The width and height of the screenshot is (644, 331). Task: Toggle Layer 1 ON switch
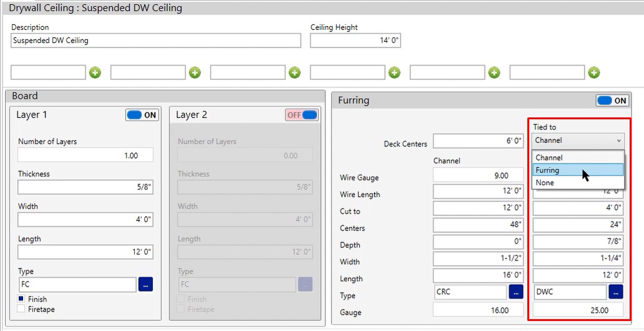click(142, 115)
